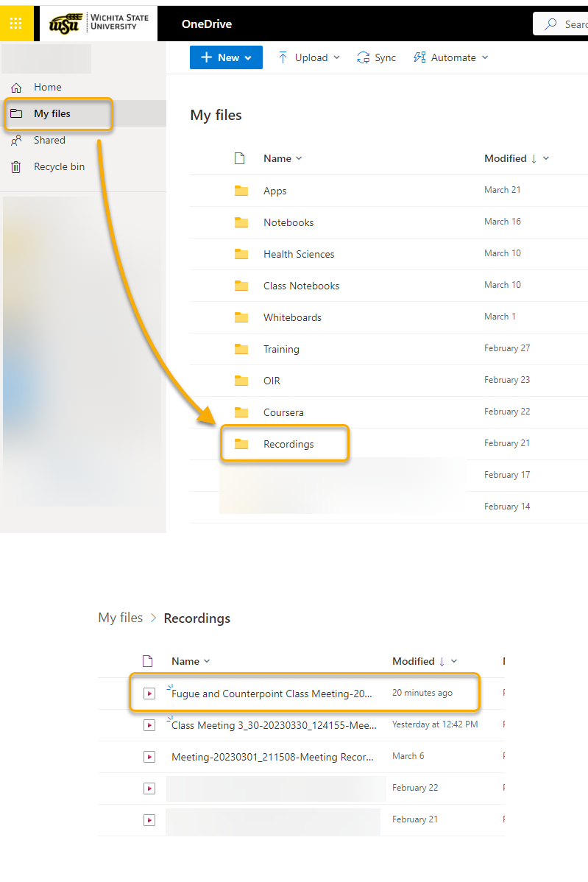588x882 pixels.
Task: Open Recycle bin in the sidebar
Action: (x=83, y=166)
